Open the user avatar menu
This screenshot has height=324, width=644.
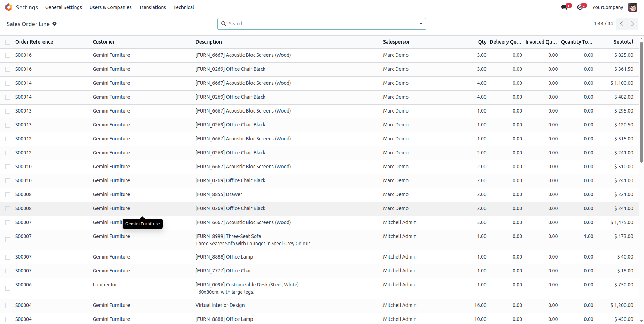tap(633, 7)
